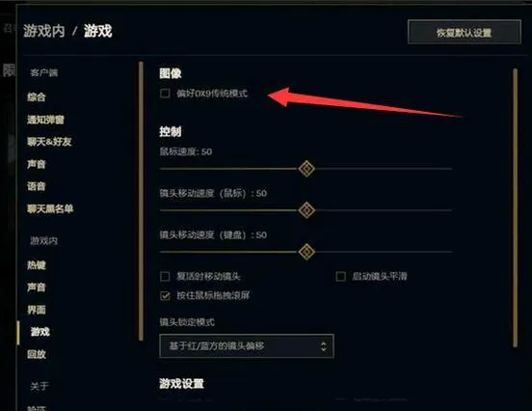Viewport: 532px width, 411px height.
Task: Open the 镜头锁定模式 dropdown
Action: pos(247,346)
